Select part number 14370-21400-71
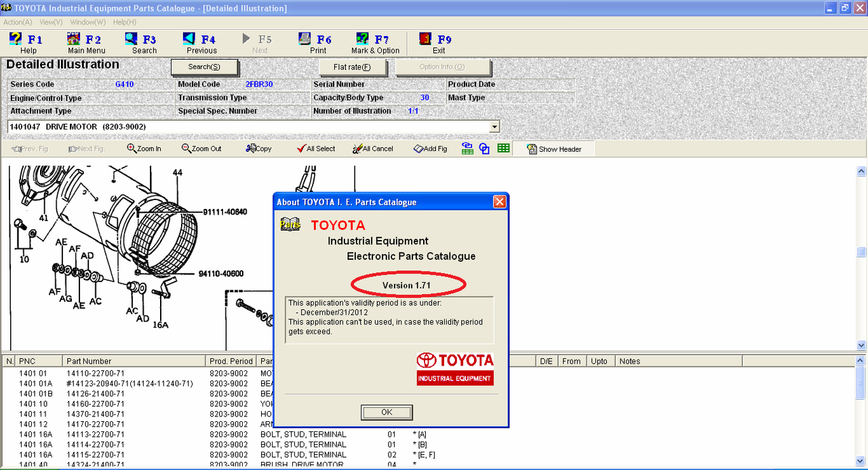The width and height of the screenshot is (868, 470). [96, 414]
